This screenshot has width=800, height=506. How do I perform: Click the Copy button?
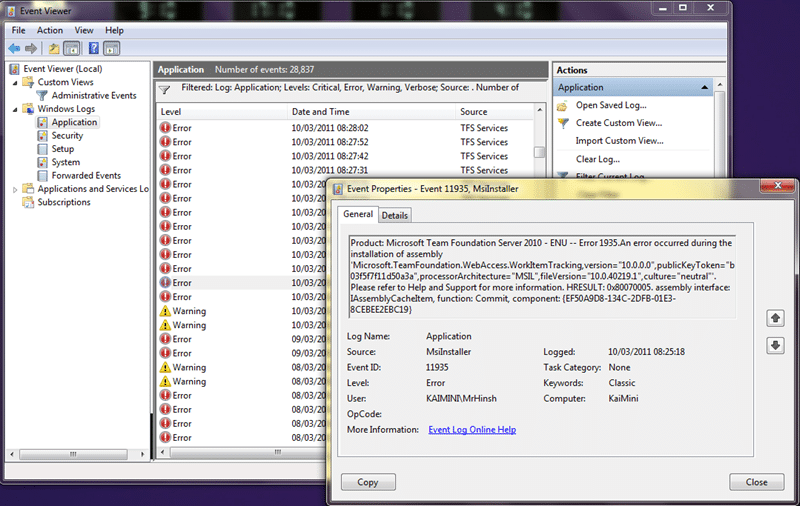point(368,482)
